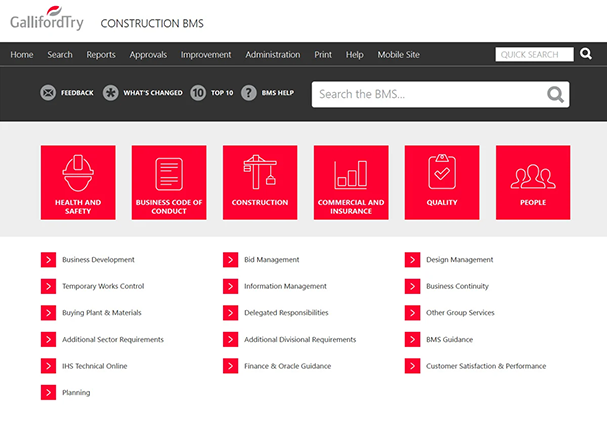The width and height of the screenshot is (607, 428).
Task: Expand the Design Management arrow
Action: (412, 260)
